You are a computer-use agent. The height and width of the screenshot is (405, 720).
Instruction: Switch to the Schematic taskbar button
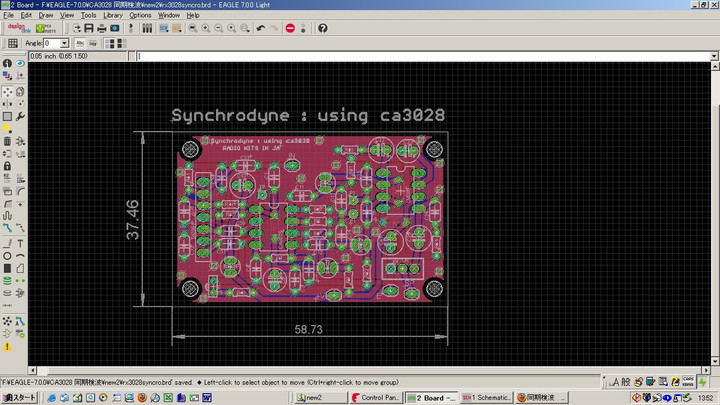(487, 397)
